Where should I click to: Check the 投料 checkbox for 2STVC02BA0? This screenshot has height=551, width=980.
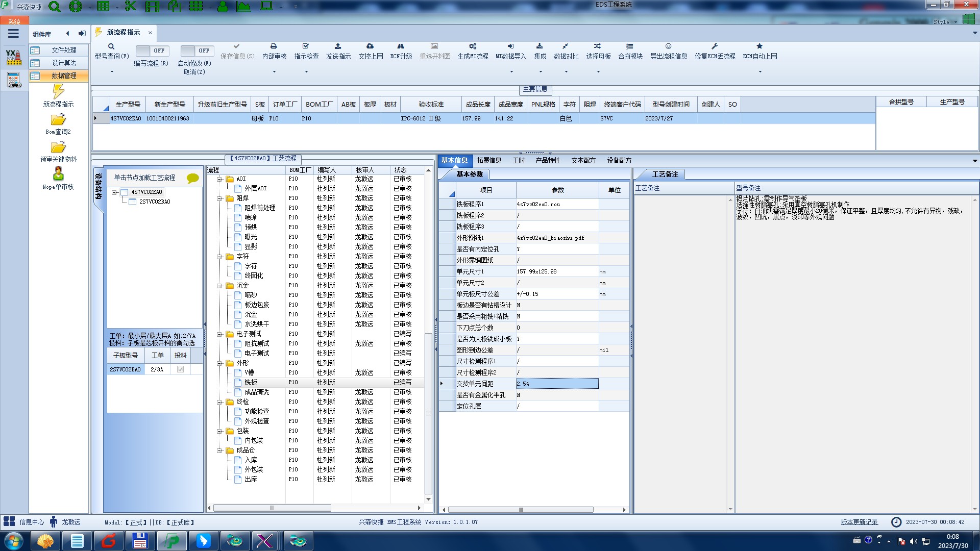coord(180,369)
